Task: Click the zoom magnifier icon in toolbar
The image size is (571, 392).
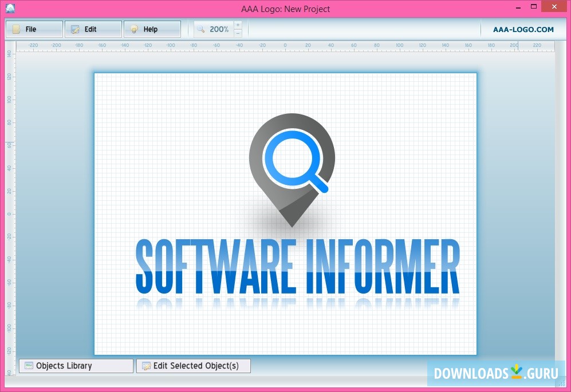Action: pyautogui.click(x=200, y=29)
